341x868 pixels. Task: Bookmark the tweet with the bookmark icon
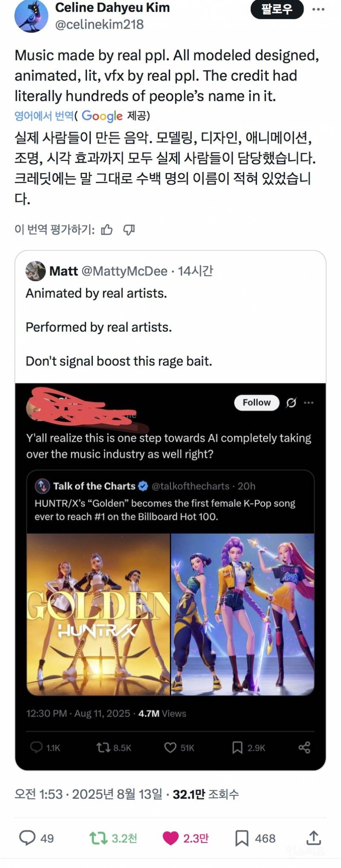[x=242, y=838]
